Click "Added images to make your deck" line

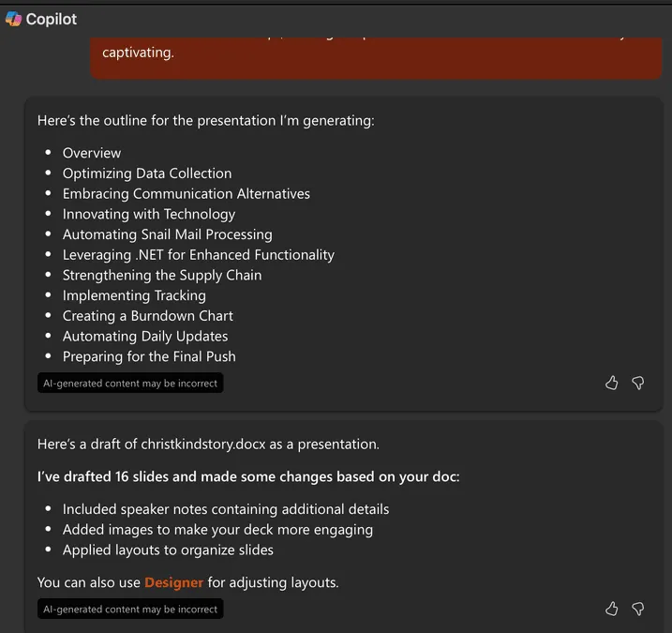pyautogui.click(x=217, y=530)
